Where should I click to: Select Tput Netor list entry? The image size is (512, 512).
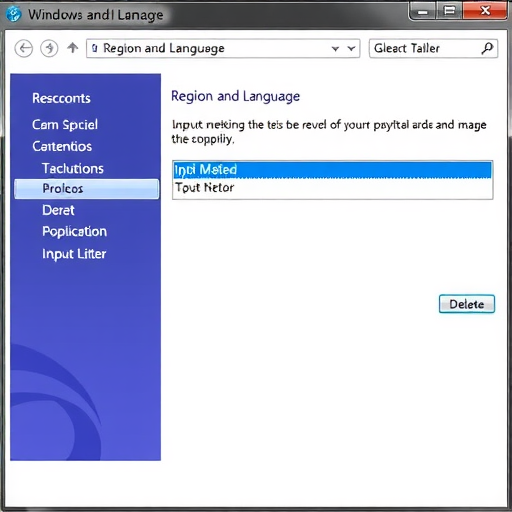point(332,188)
